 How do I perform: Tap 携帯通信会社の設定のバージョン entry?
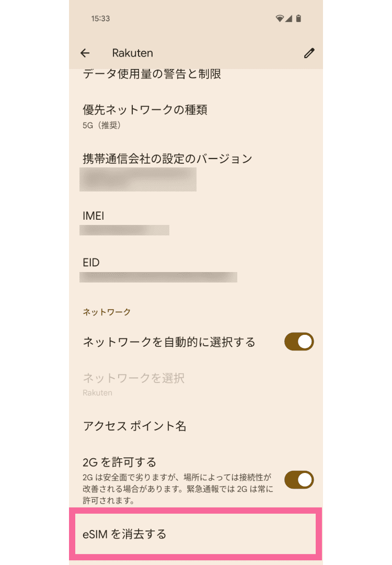(x=167, y=159)
